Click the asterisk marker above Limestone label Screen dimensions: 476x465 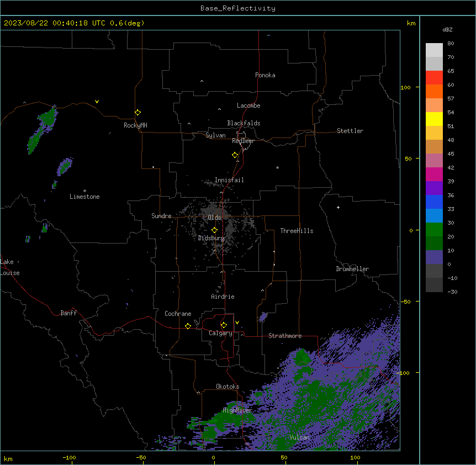(x=84, y=191)
